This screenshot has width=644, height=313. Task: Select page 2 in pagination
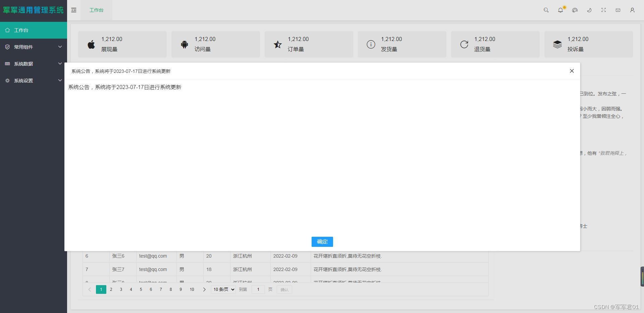pos(111,289)
